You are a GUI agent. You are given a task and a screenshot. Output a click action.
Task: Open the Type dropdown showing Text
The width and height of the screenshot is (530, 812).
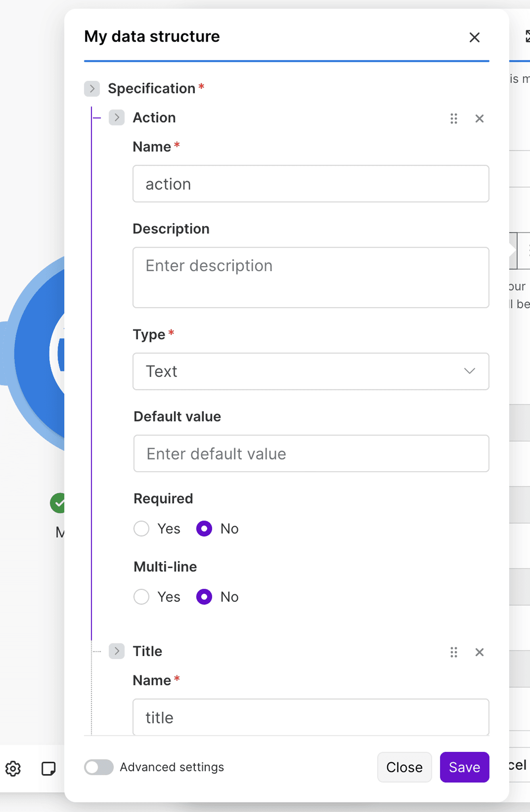[311, 372]
